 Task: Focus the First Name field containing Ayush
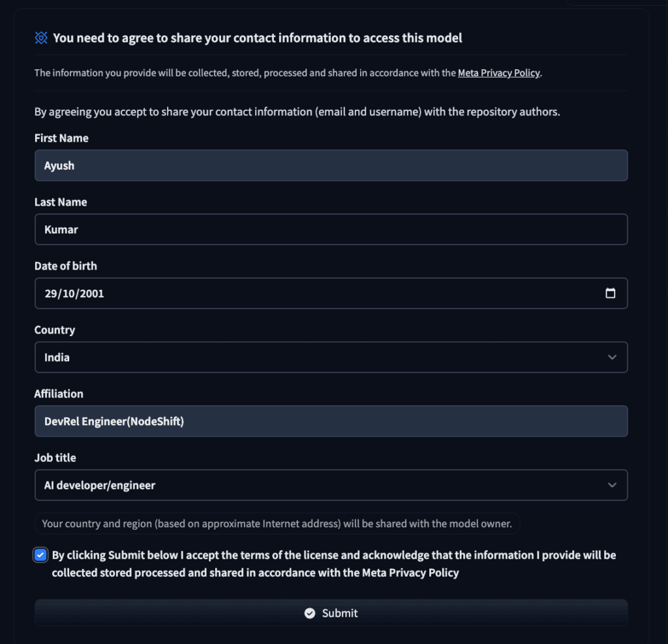tap(331, 166)
